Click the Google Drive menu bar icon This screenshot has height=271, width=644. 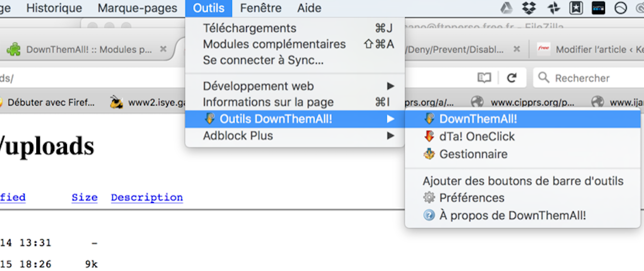click(x=506, y=8)
